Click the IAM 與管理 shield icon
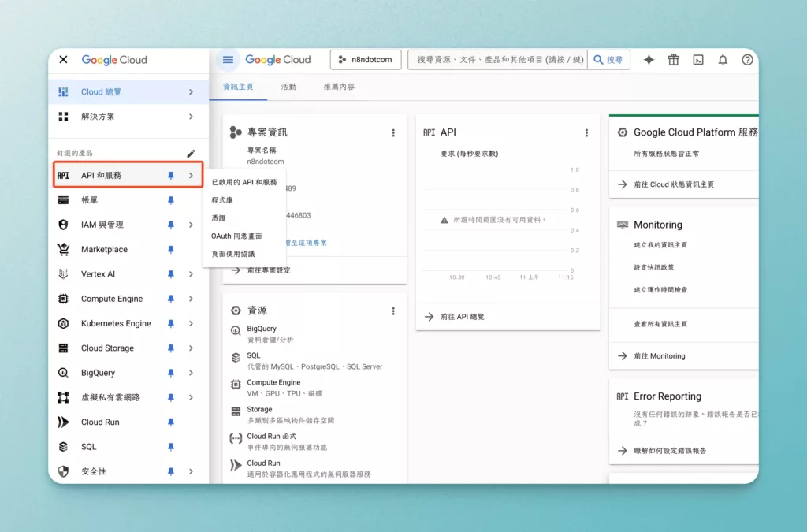 (x=63, y=225)
